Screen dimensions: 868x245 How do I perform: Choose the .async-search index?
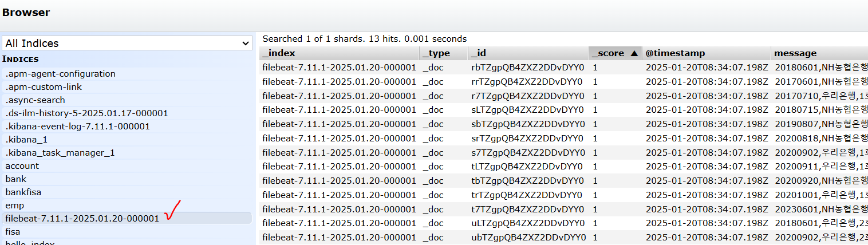point(35,100)
